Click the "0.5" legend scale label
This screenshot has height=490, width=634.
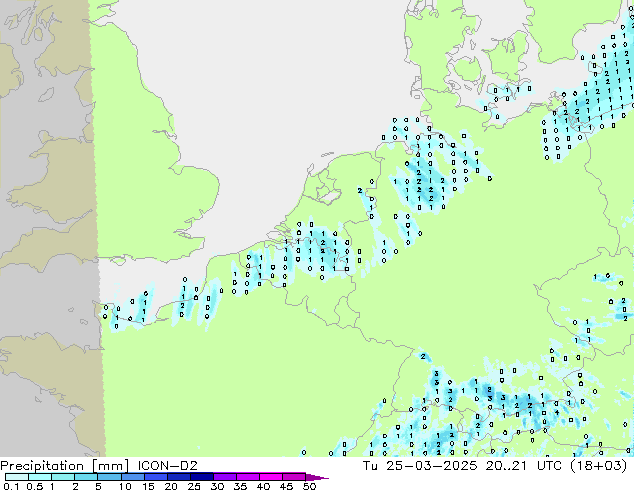35,486
